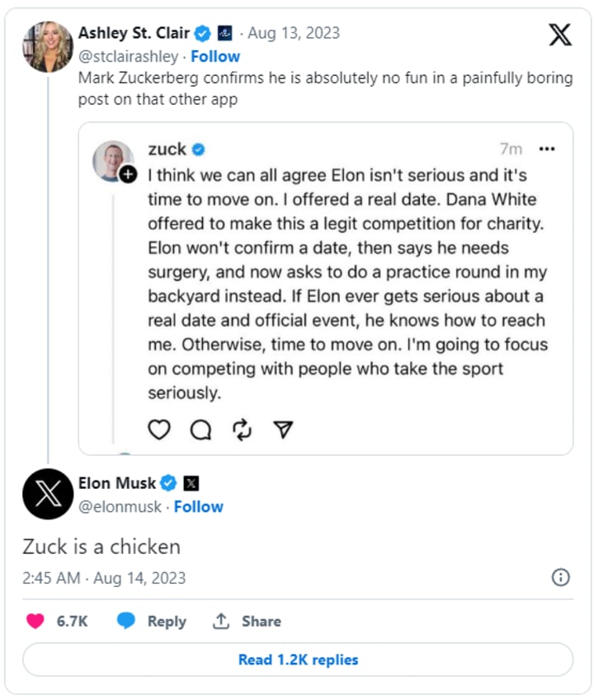Click Zuck's profile photo in quoted post
The height and width of the screenshot is (700, 594).
(x=113, y=159)
